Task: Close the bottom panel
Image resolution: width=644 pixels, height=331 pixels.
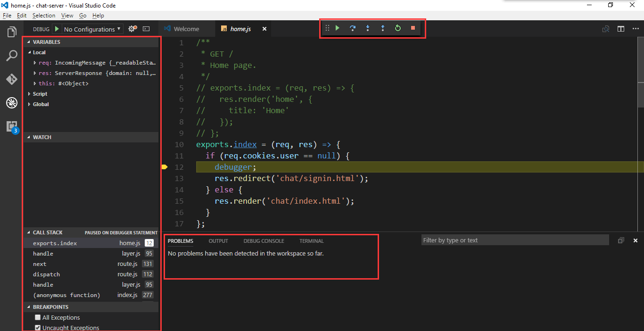Action: pyautogui.click(x=636, y=240)
